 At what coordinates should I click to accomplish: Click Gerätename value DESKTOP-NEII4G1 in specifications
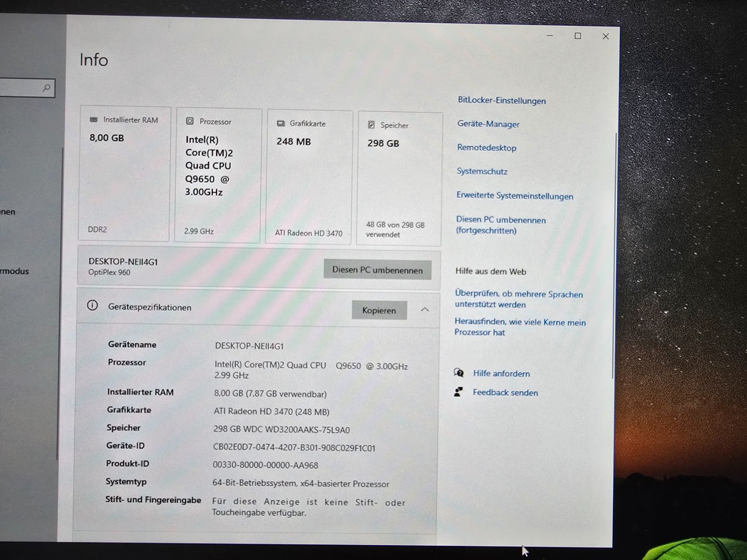coord(249,346)
